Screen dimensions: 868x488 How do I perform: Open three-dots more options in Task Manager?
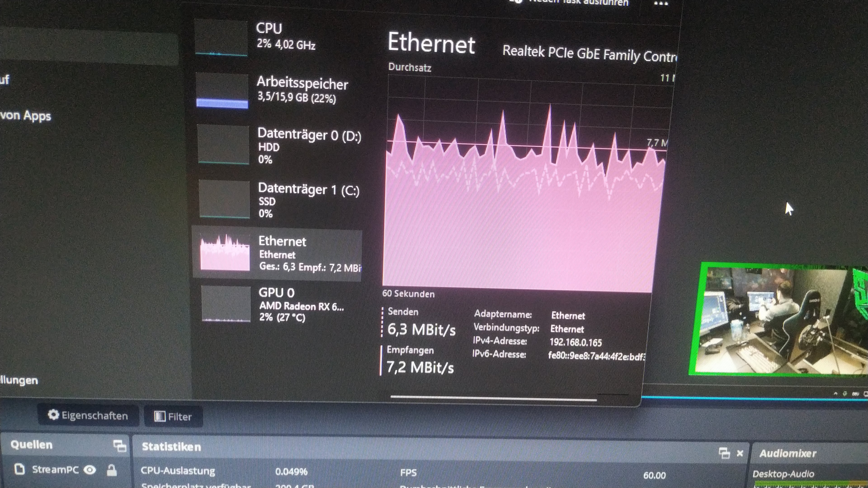coord(661,3)
